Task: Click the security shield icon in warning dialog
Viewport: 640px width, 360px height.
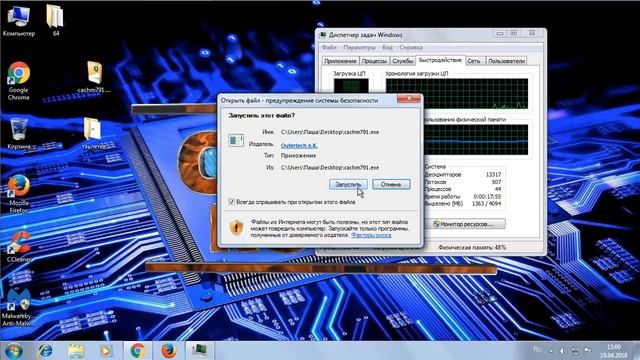Action: [x=236, y=228]
